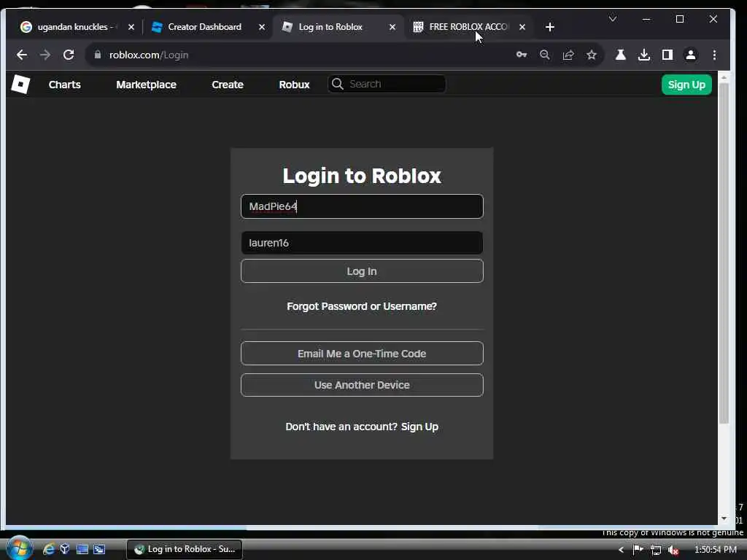Select the Log in to Roblox tab
The height and width of the screenshot is (560, 747).
[x=330, y=27]
